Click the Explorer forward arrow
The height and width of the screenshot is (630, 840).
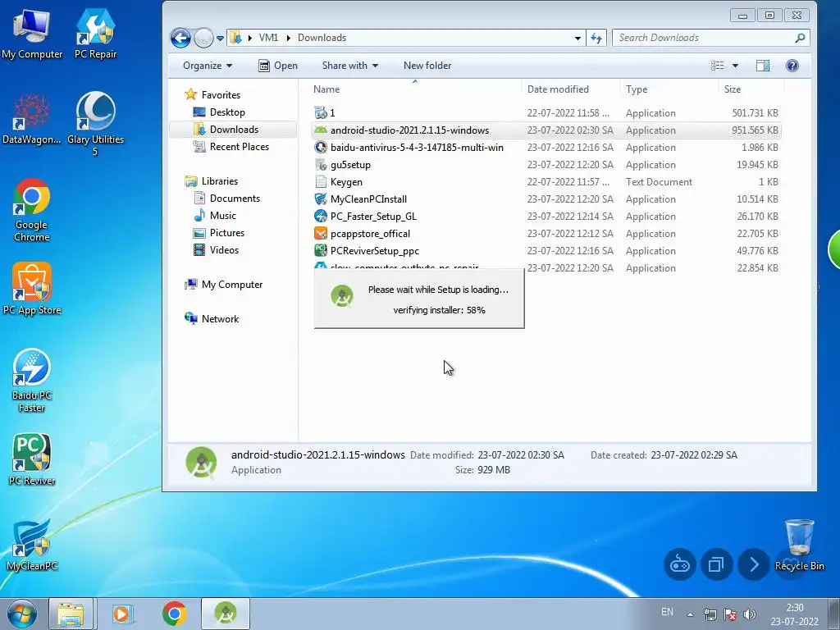point(203,38)
